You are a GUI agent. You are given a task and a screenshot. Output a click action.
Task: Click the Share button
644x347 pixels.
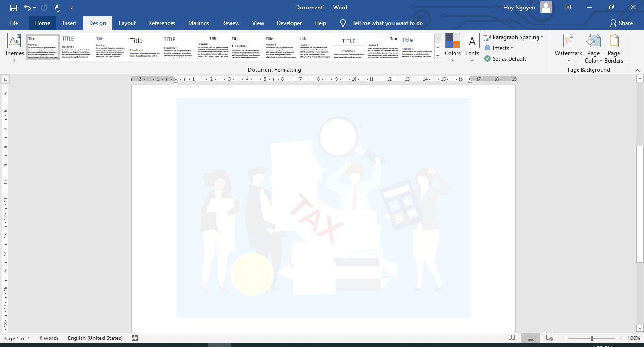point(621,23)
